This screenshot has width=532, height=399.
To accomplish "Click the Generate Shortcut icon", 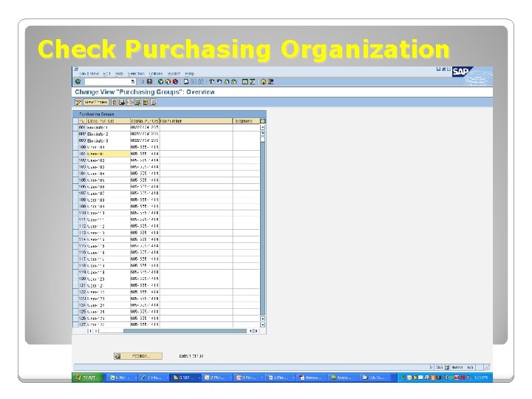I will [252, 81].
